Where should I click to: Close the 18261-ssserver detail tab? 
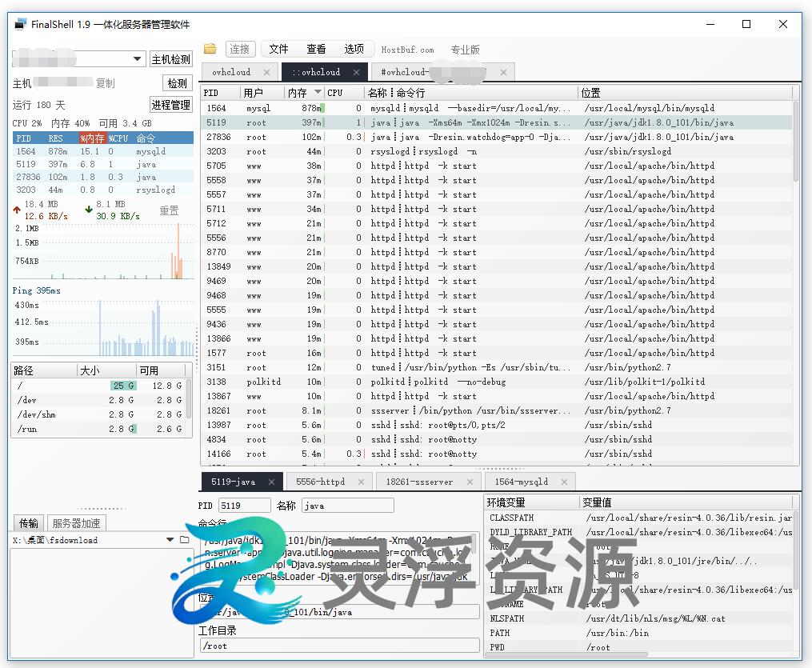click(470, 482)
